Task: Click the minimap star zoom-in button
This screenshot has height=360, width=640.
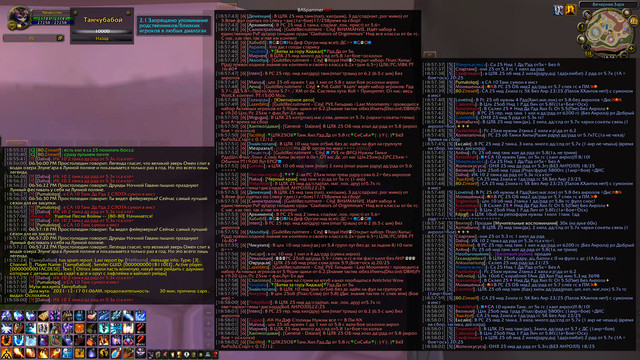Action: tap(631, 48)
